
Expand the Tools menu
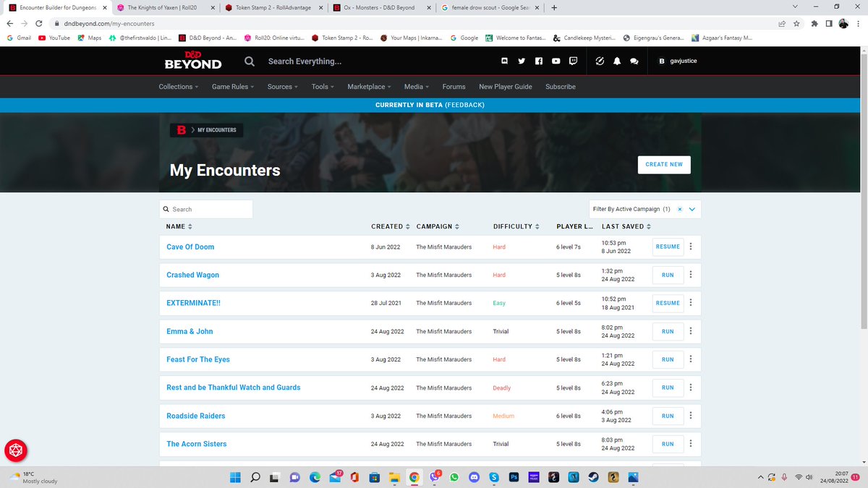(323, 87)
